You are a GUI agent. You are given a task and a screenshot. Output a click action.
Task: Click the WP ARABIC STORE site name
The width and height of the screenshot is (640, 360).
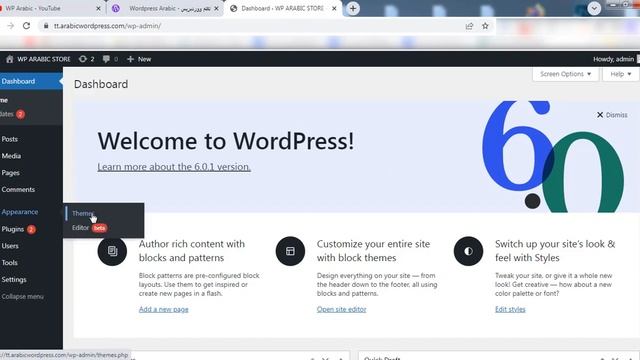[44, 59]
